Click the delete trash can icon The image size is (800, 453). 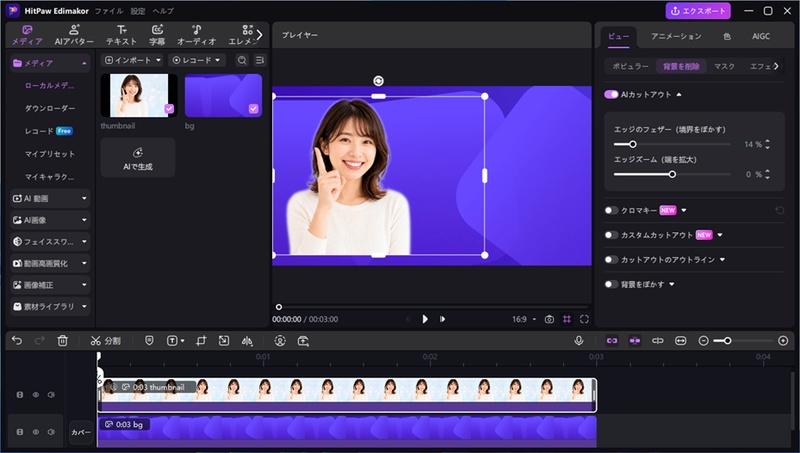click(x=62, y=340)
